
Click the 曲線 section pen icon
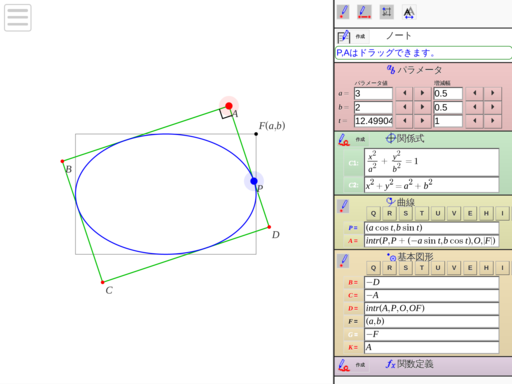(343, 206)
